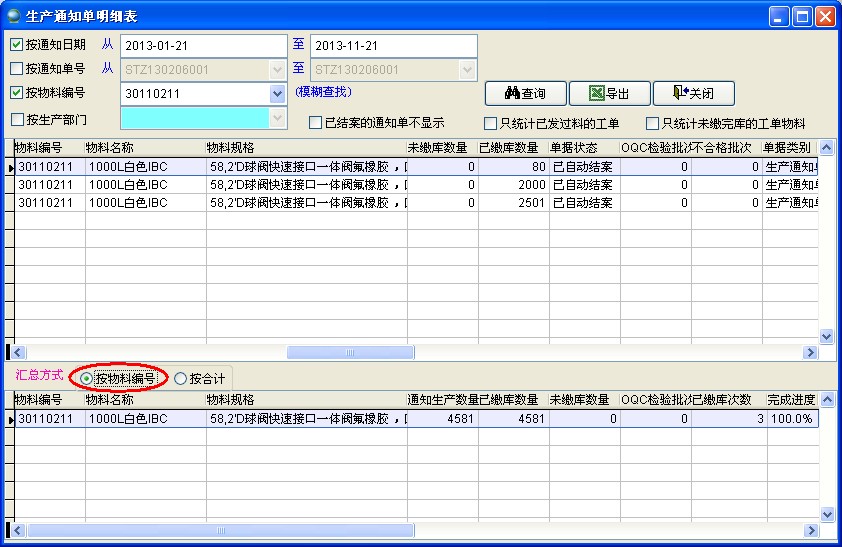Screen dimensions: 842x547
Task: Check 已结案的通知单不显示 option
Action: [316, 123]
